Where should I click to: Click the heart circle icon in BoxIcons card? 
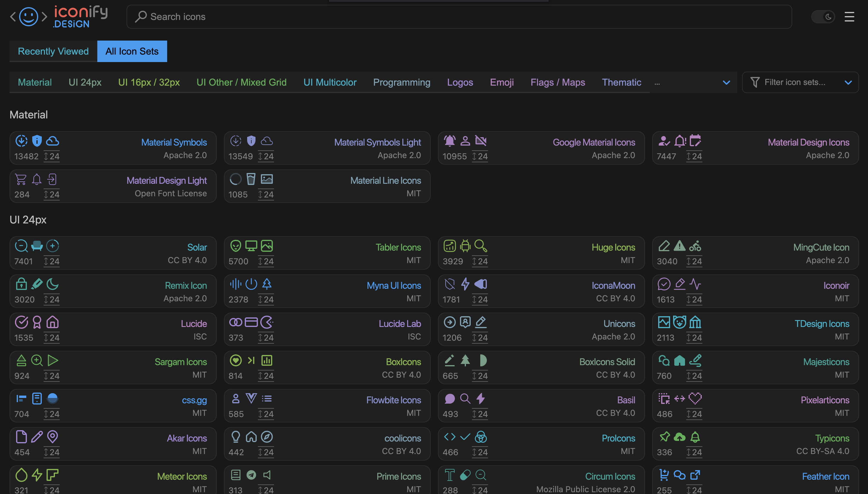coord(236,361)
